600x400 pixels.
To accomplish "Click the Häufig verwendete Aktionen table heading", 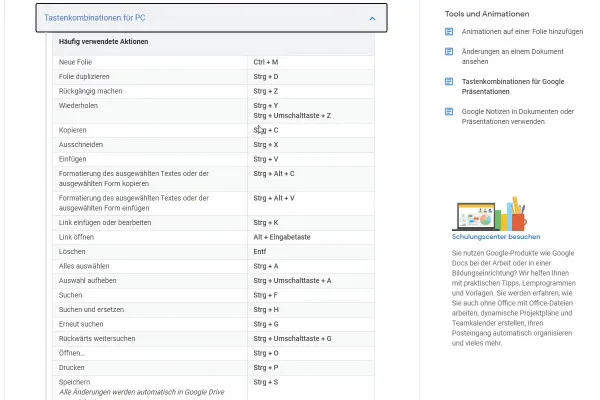I will coord(103,41).
